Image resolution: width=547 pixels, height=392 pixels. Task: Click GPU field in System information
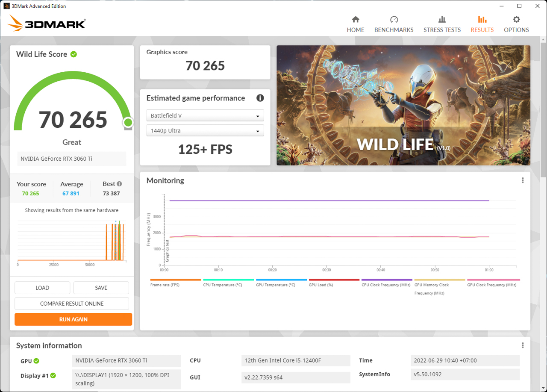tap(126, 361)
